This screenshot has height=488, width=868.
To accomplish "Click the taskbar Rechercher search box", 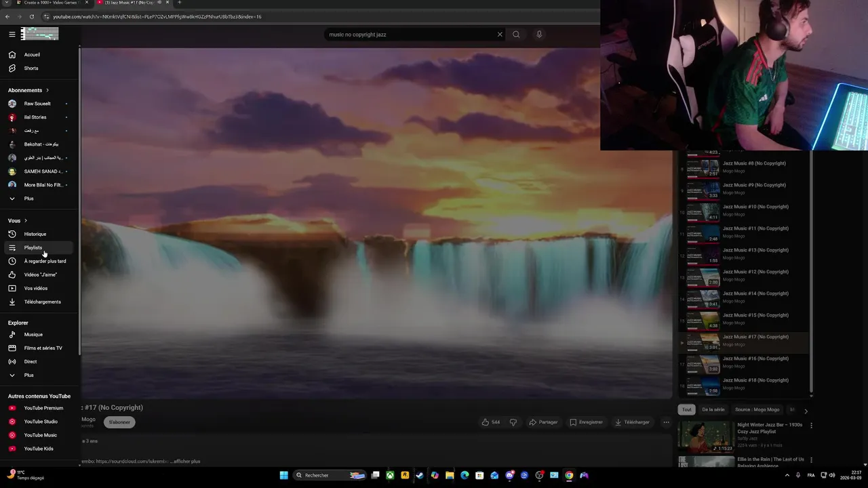I will click(x=330, y=475).
